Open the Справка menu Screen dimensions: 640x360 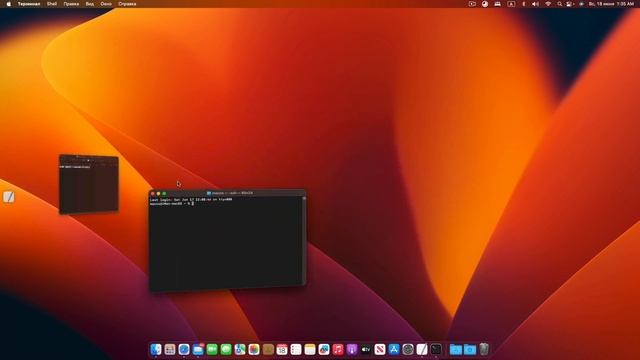(127, 4)
